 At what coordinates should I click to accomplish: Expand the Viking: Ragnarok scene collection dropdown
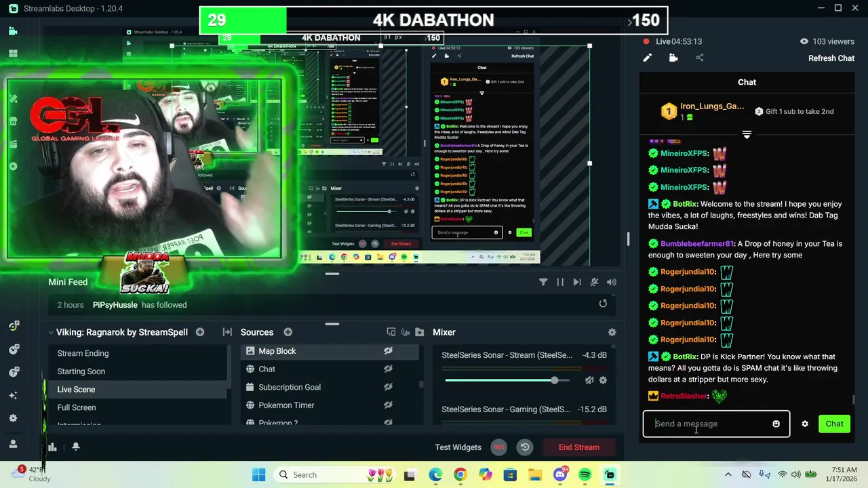coord(51,332)
